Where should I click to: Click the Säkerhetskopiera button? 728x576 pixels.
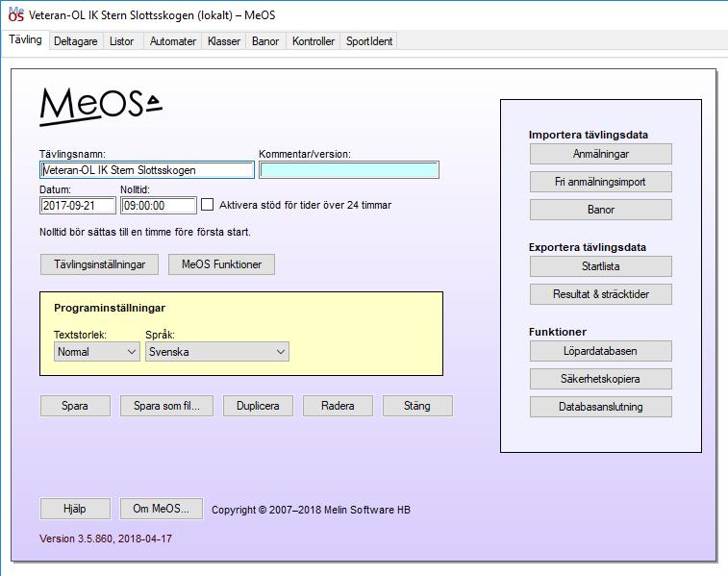pos(601,379)
